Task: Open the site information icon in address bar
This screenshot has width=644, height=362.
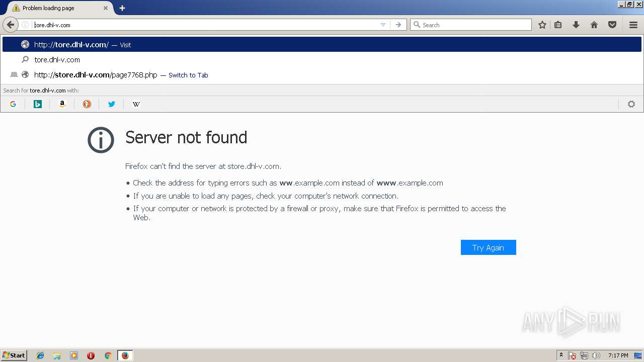Action: [x=25, y=25]
